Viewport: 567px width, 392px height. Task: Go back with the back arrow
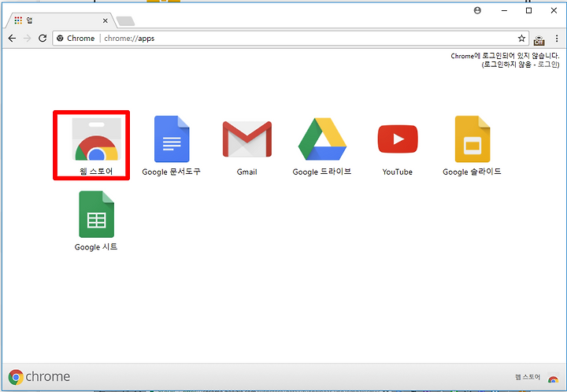pyautogui.click(x=12, y=39)
